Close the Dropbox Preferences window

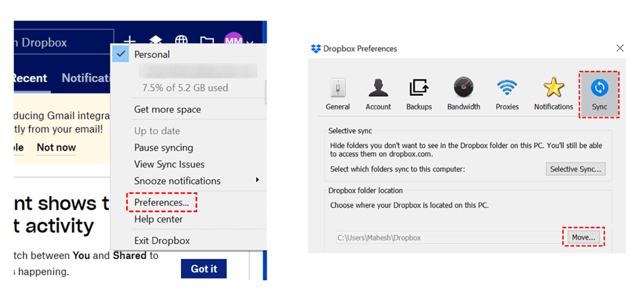620,48
